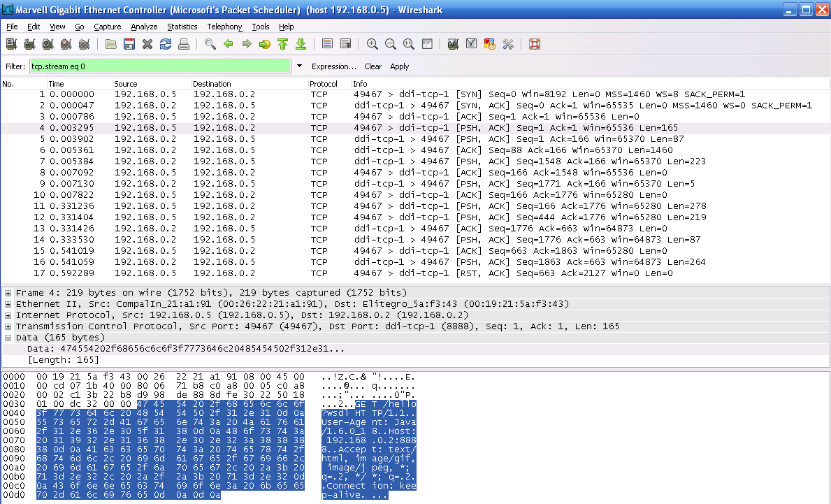
Task: Reload the current capture file
Action: (x=165, y=43)
